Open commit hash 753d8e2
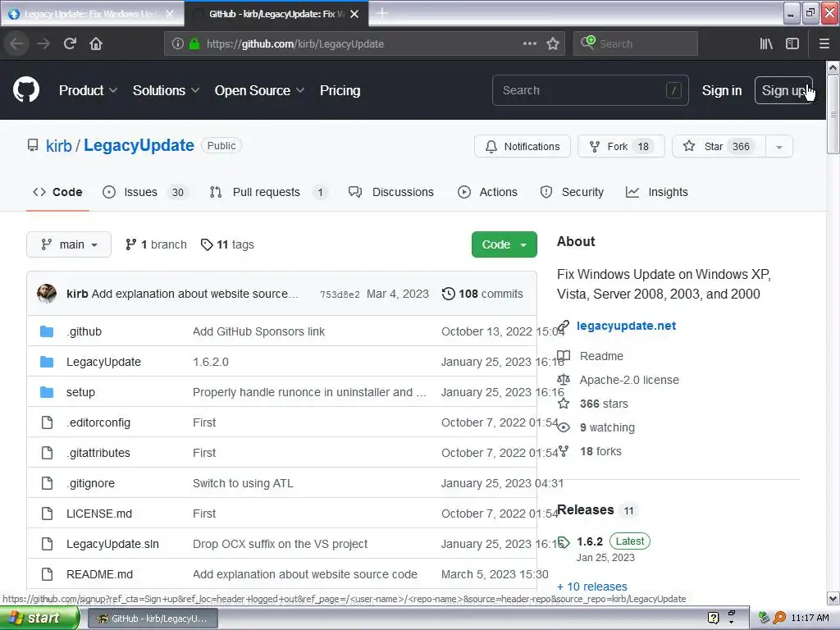 tap(340, 294)
